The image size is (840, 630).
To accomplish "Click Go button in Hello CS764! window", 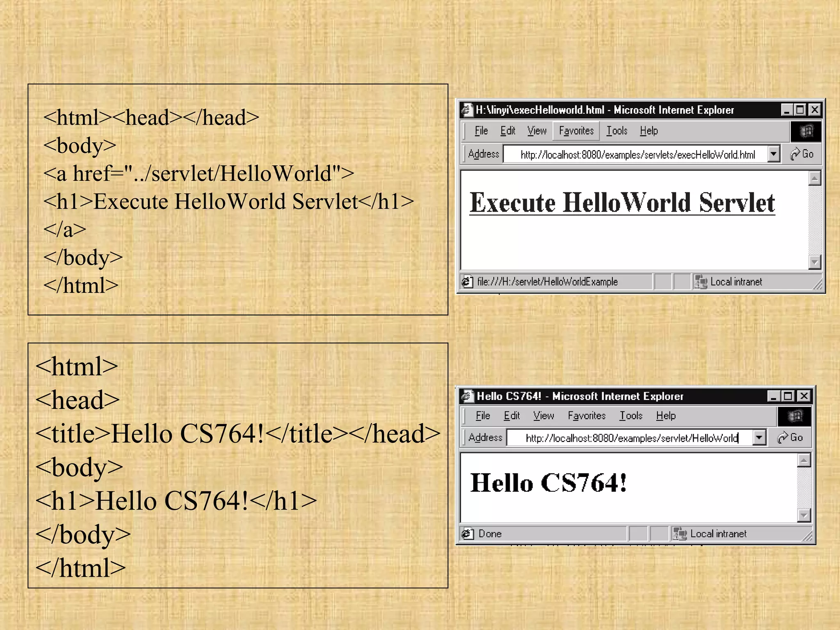I will click(x=790, y=438).
